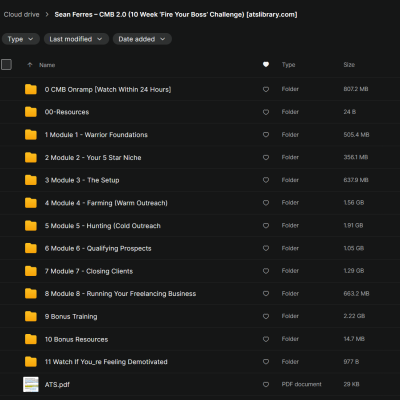Select the Module 6 Qualifying Prospects folder icon
Image resolution: width=400 pixels, height=400 pixels.
tap(31, 248)
